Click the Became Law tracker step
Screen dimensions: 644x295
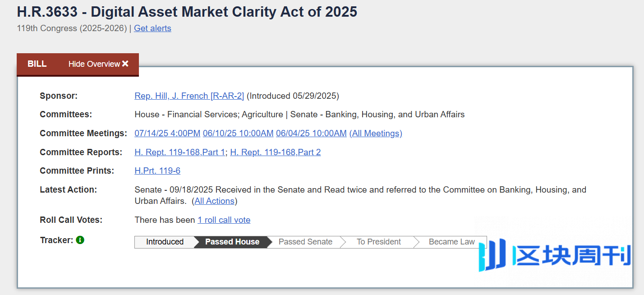pyautogui.click(x=451, y=242)
